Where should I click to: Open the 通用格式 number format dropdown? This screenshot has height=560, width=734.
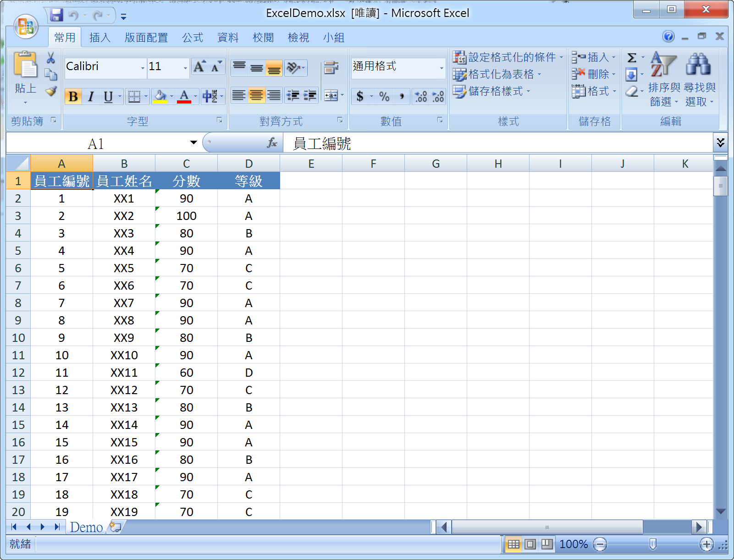click(442, 68)
